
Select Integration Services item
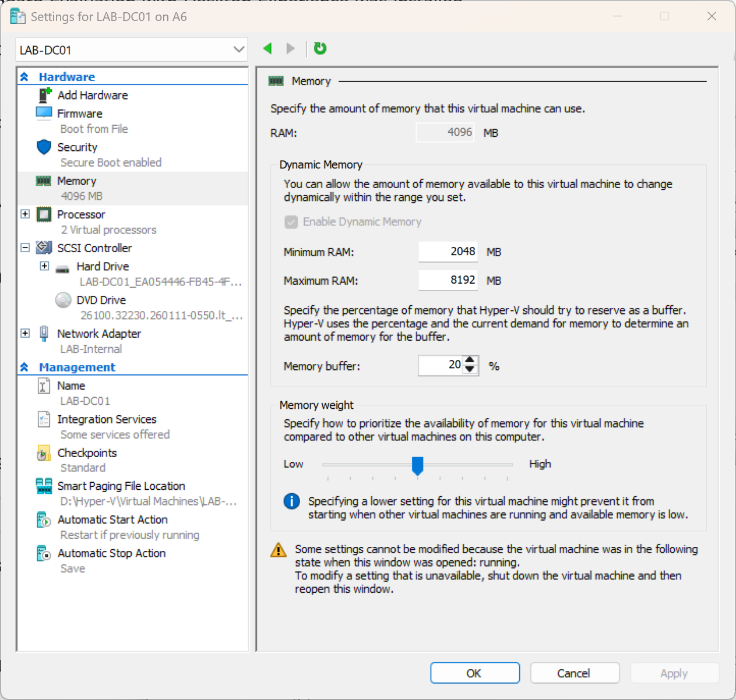click(107, 419)
